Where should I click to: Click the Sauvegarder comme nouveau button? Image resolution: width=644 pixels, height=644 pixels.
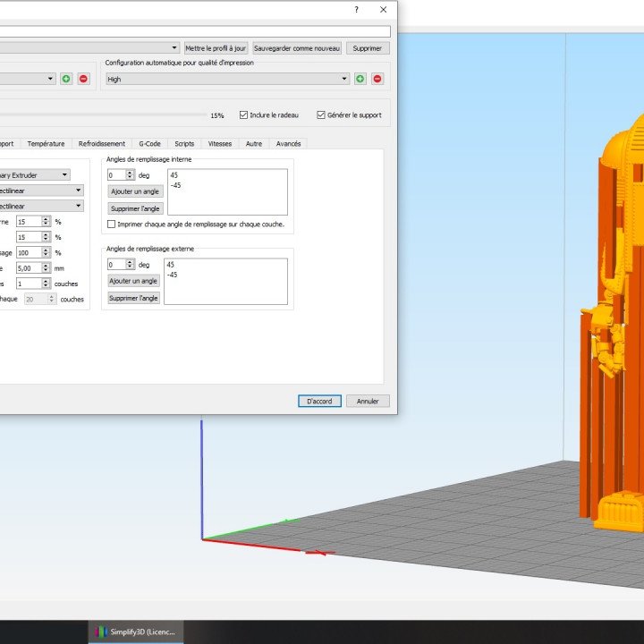click(297, 47)
